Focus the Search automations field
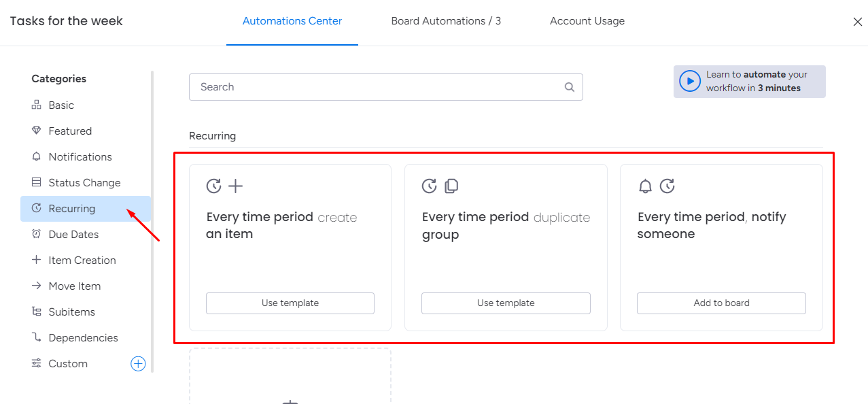 [377, 87]
